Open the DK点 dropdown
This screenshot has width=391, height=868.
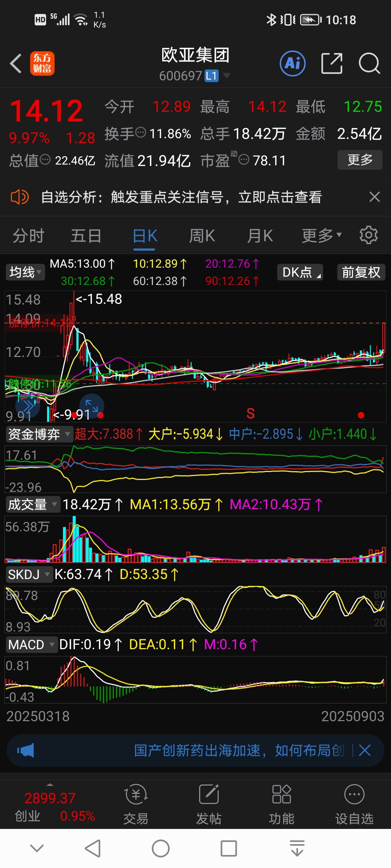point(300,272)
